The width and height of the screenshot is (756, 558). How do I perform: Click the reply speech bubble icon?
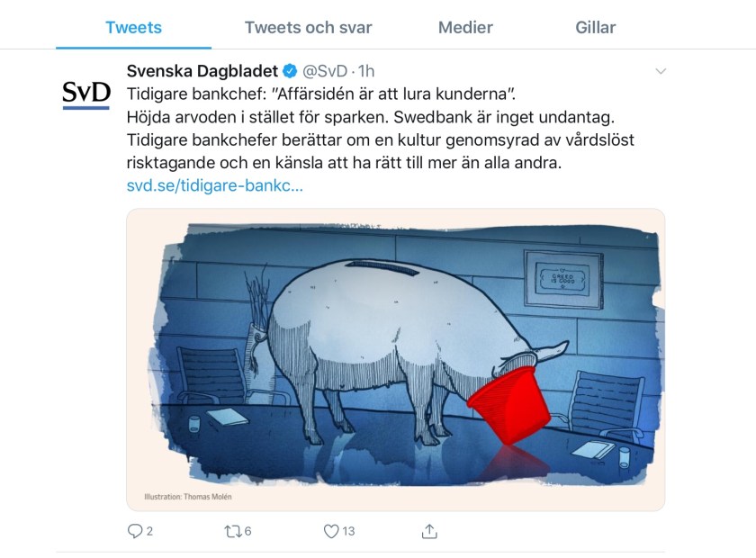pos(134,531)
